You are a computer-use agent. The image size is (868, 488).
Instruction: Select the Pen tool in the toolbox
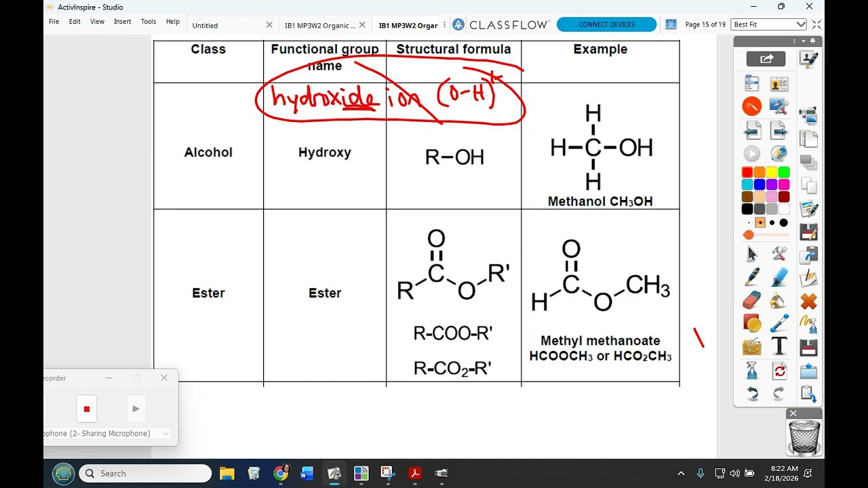[752, 277]
